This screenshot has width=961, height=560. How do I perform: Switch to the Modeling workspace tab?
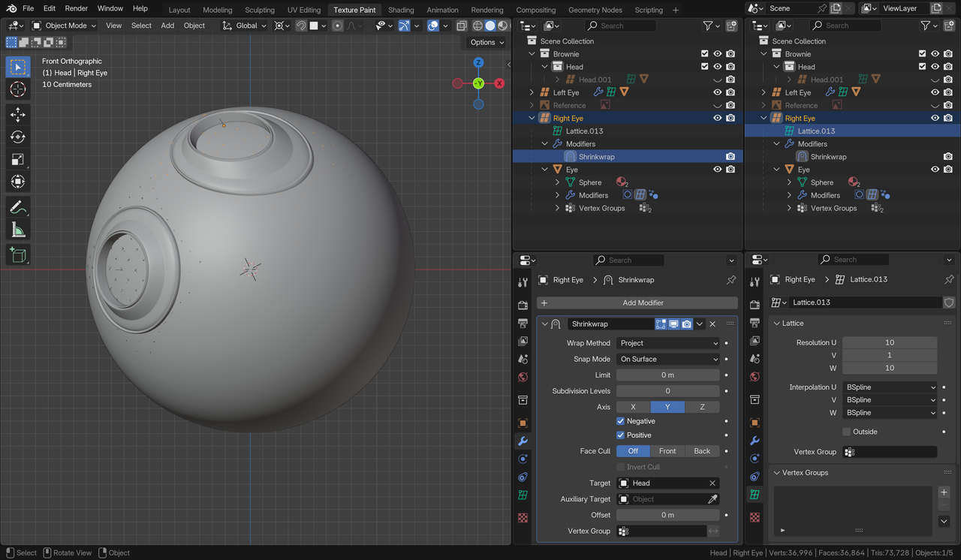point(218,10)
